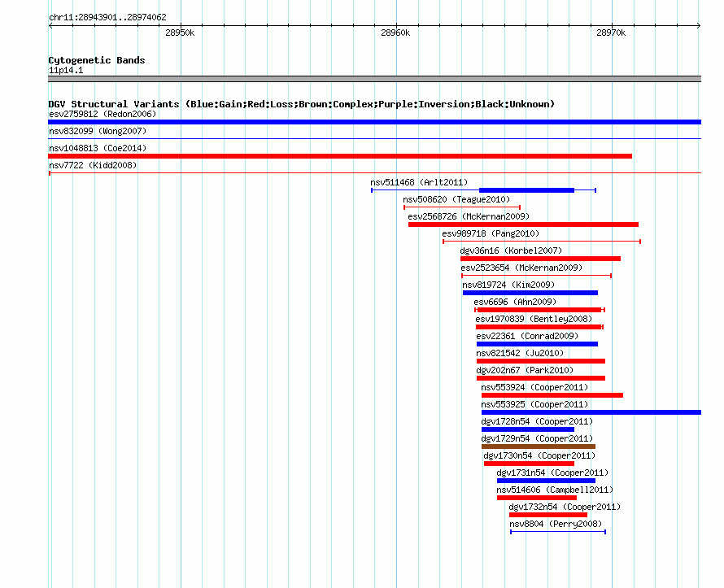
Task: Click nsv819724 (Kim2009) label
Action: tap(508, 285)
